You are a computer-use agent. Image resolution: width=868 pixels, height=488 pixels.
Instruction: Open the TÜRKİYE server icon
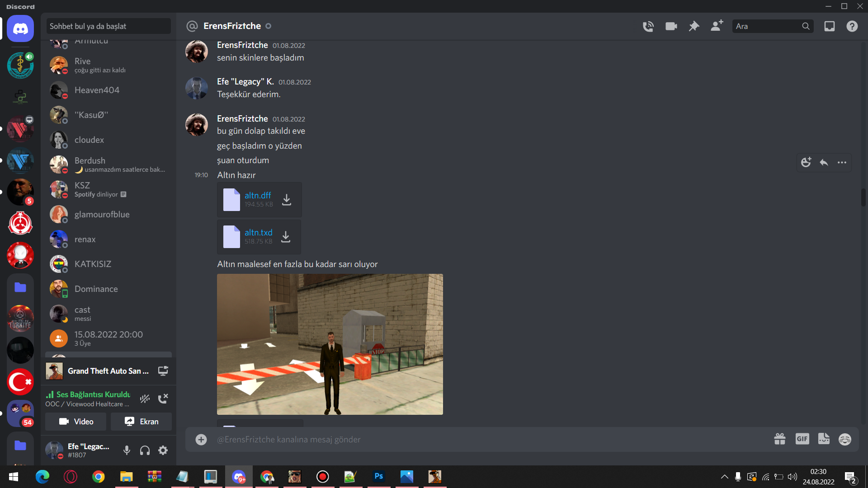20,319
